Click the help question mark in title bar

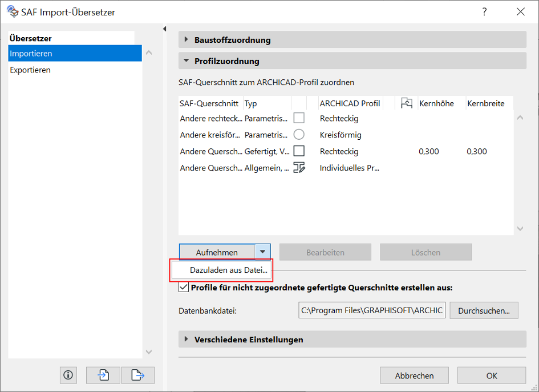(484, 11)
